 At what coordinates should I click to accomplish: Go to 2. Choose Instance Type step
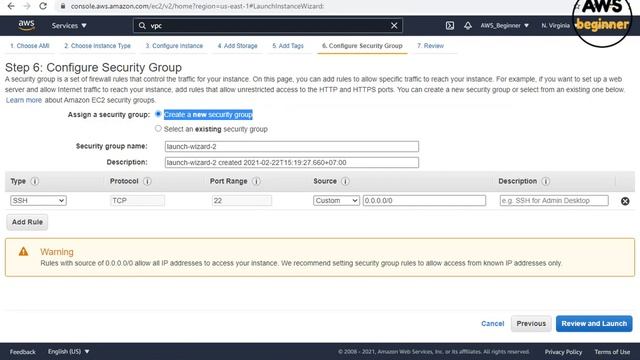coord(97,46)
